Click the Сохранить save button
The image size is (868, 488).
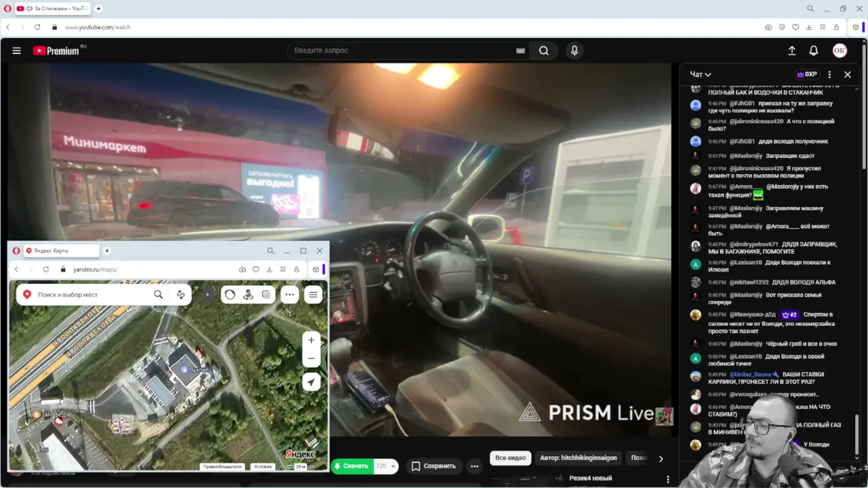[433, 466]
